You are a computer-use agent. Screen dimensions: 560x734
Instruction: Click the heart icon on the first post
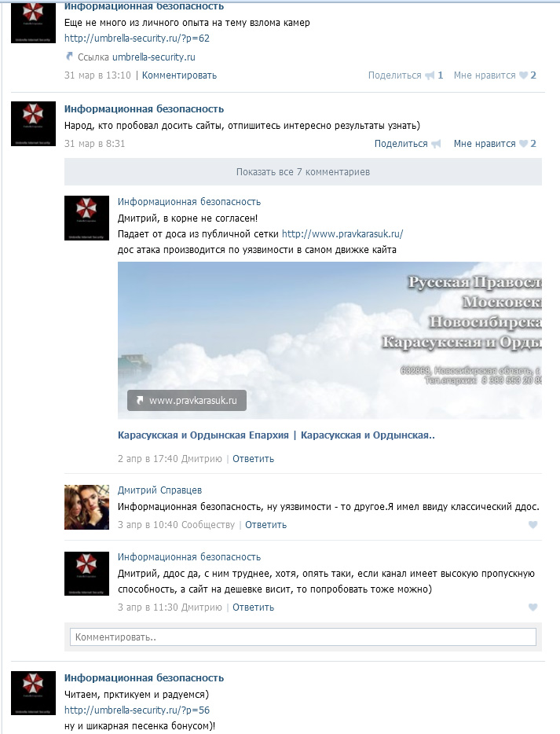pos(524,75)
